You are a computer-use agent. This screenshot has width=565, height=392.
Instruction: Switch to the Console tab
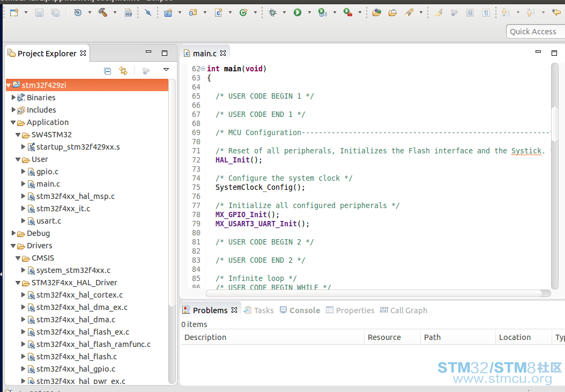click(x=304, y=310)
